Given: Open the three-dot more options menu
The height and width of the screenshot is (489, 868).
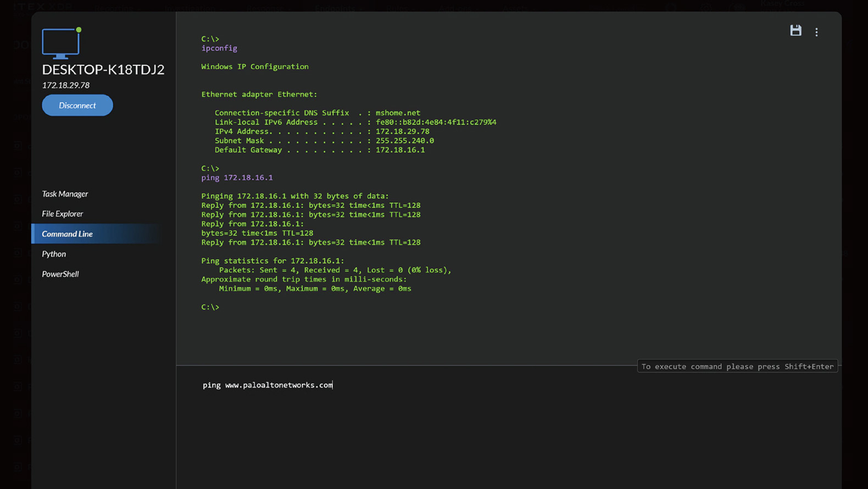Looking at the screenshot, I should coord(816,32).
